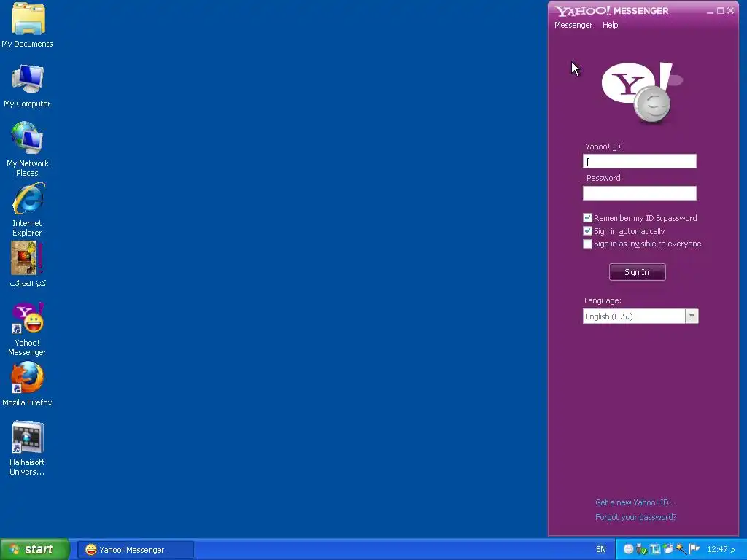Select the Haihaisoft Universal Player shortcut
The width and height of the screenshot is (747, 560).
click(27, 448)
